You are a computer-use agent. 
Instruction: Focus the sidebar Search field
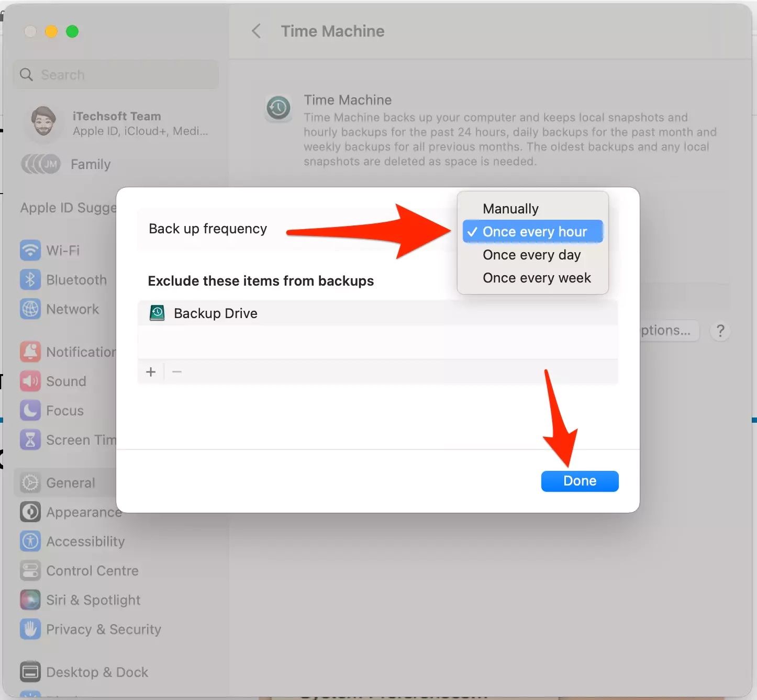(x=116, y=75)
